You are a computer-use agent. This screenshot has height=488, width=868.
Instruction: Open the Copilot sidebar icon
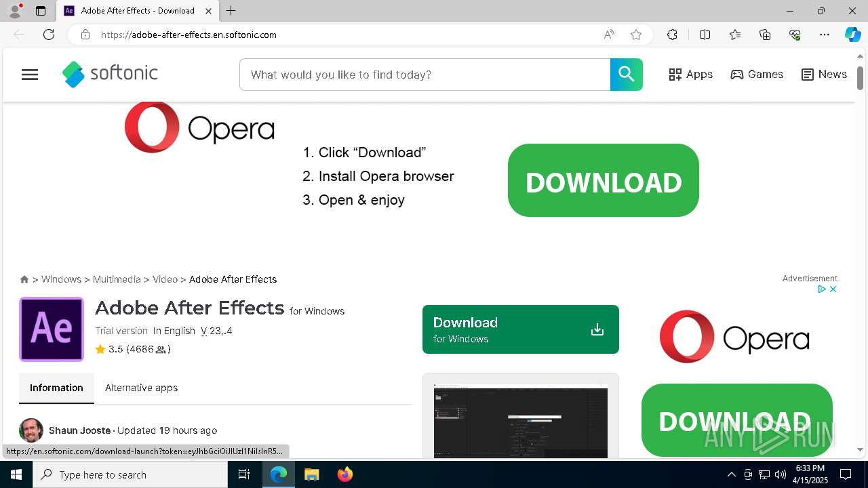click(x=852, y=35)
